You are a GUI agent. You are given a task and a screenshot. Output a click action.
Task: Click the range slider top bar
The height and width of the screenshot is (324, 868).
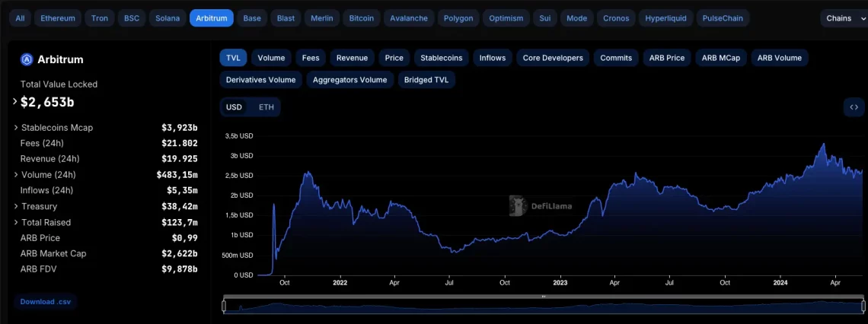pyautogui.click(x=544, y=297)
